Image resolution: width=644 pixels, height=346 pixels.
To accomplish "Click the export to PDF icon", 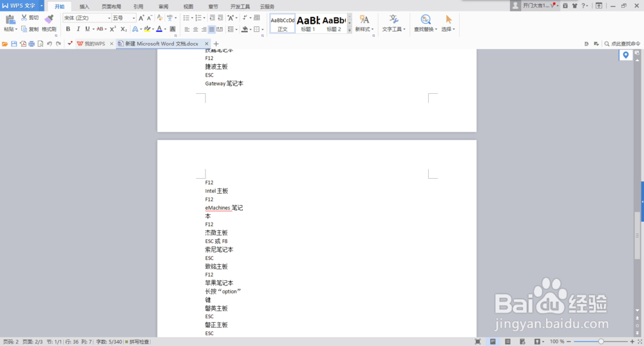I will click(23, 44).
